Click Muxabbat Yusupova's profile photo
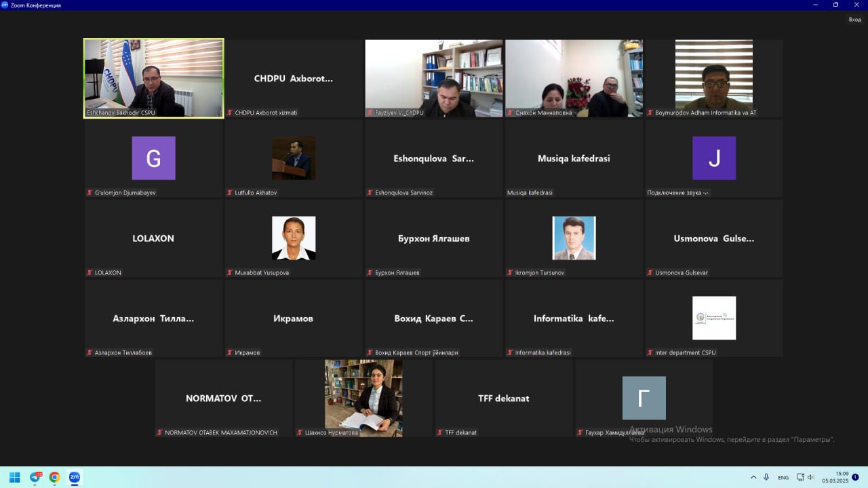This screenshot has height=488, width=868. (294, 238)
